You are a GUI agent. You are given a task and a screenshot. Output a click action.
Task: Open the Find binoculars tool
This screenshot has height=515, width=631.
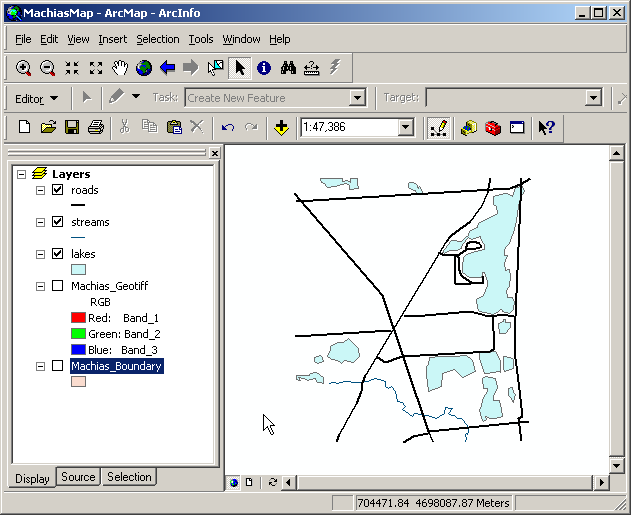click(x=288, y=68)
